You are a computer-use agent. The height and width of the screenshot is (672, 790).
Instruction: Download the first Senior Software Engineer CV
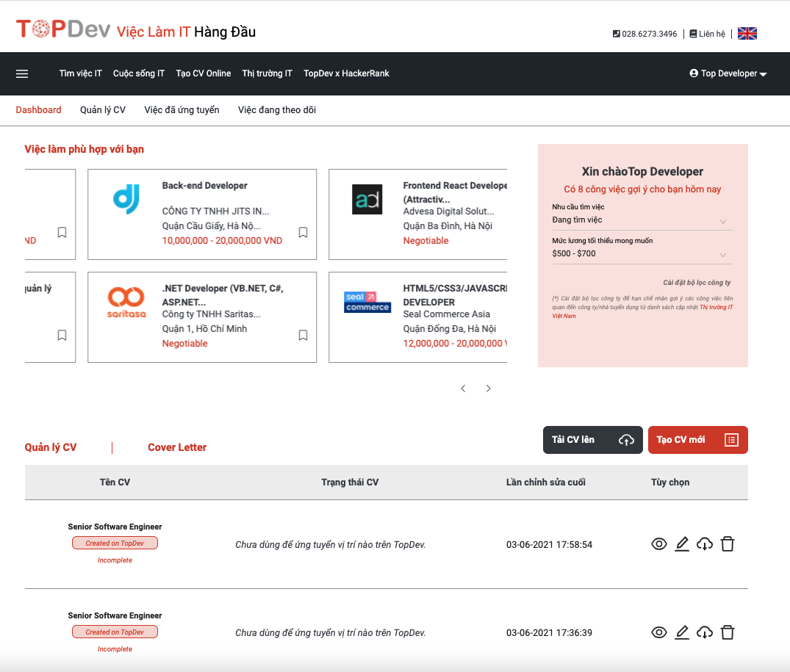click(705, 544)
